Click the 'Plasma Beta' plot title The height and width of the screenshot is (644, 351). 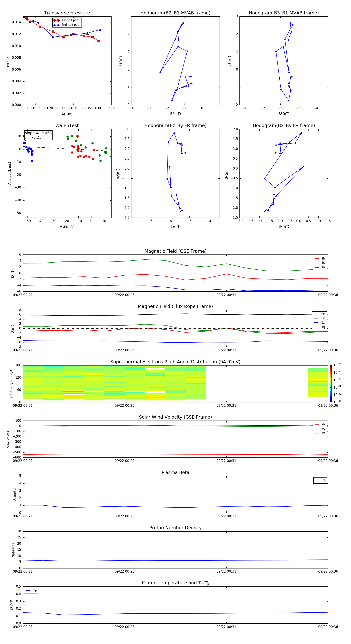(x=175, y=473)
